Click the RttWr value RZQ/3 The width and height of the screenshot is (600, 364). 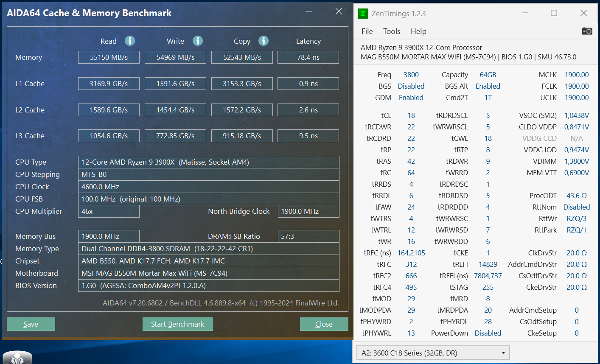pos(577,218)
